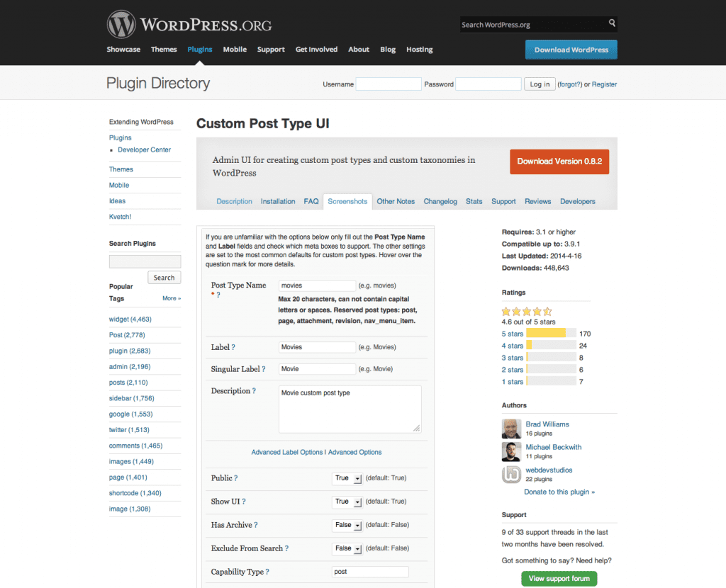
Task: Click the Kvetch! sidebar link
Action: (120, 217)
